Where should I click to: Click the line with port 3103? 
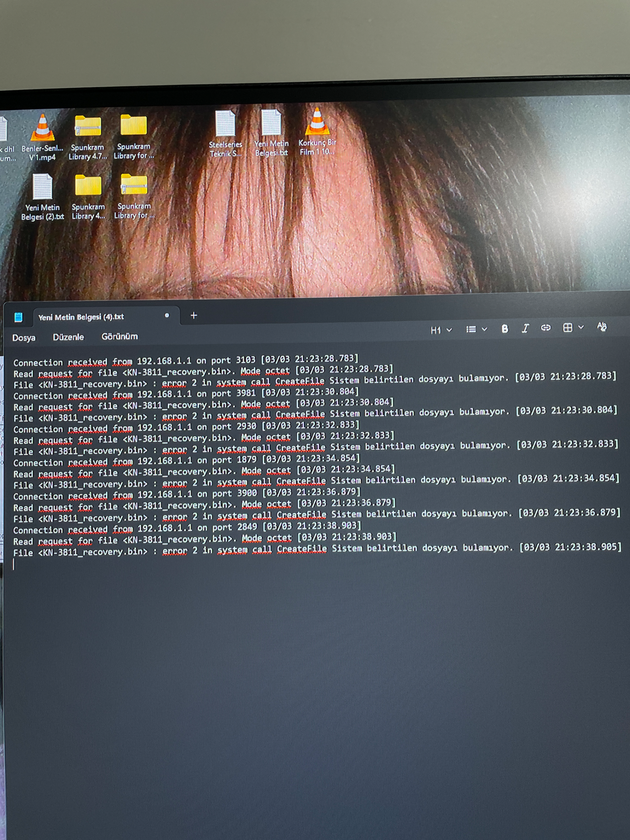185,360
